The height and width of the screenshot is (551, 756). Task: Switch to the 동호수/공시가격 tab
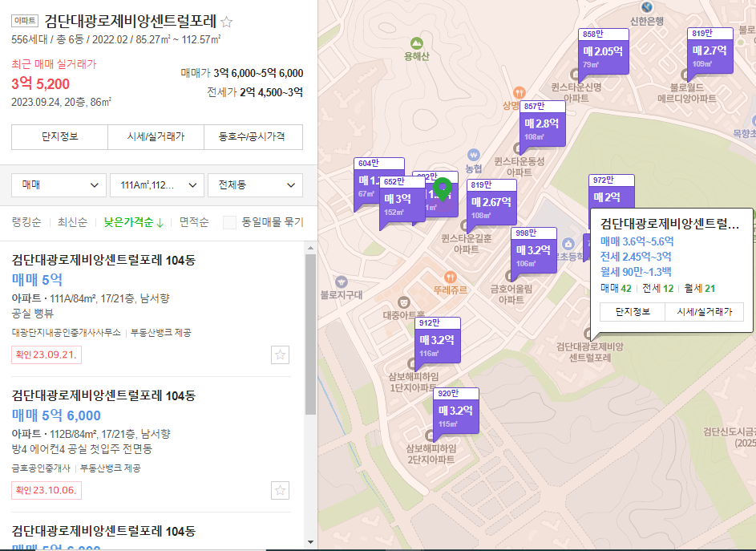pos(253,137)
